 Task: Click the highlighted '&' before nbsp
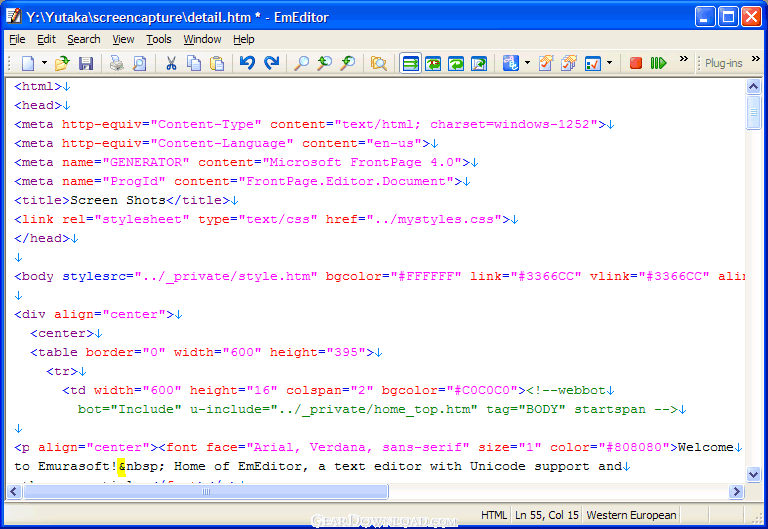pyautogui.click(x=121, y=466)
